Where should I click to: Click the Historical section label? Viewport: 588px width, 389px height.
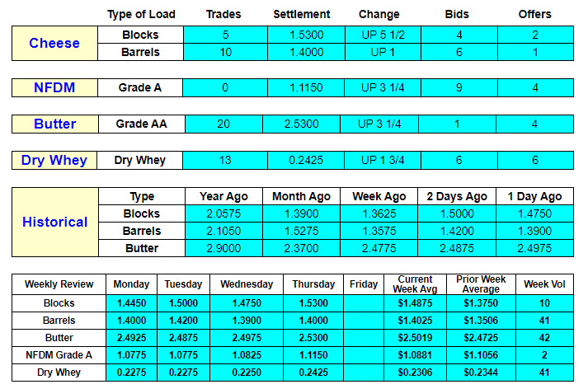(54, 223)
